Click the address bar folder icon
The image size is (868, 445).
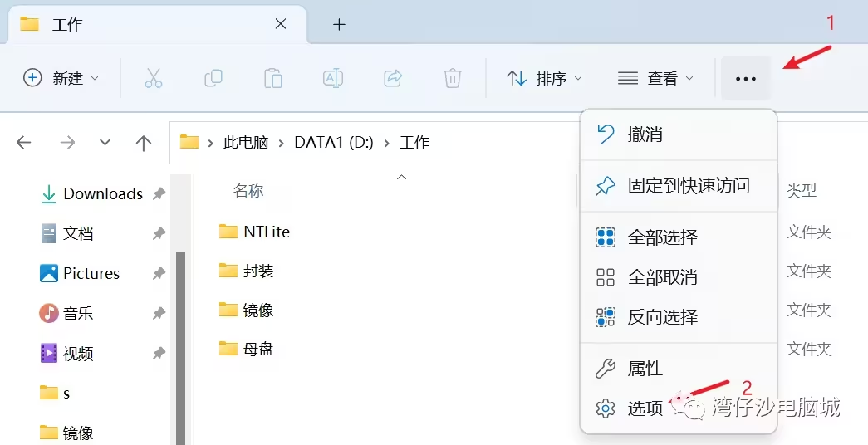coord(189,142)
